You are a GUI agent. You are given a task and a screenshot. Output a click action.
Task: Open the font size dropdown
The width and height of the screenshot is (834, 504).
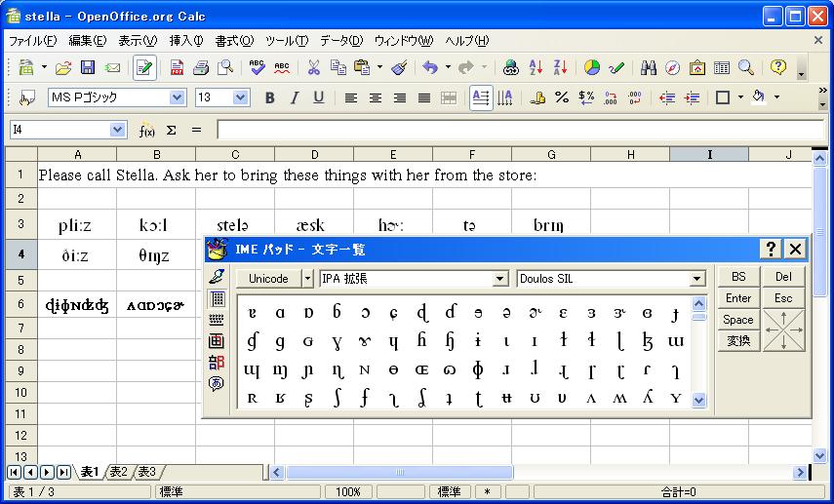[241, 97]
